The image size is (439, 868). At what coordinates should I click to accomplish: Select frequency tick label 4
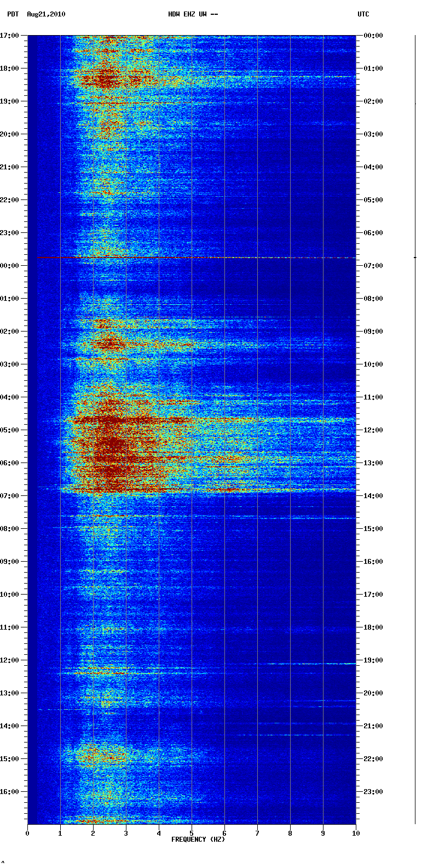(x=159, y=833)
